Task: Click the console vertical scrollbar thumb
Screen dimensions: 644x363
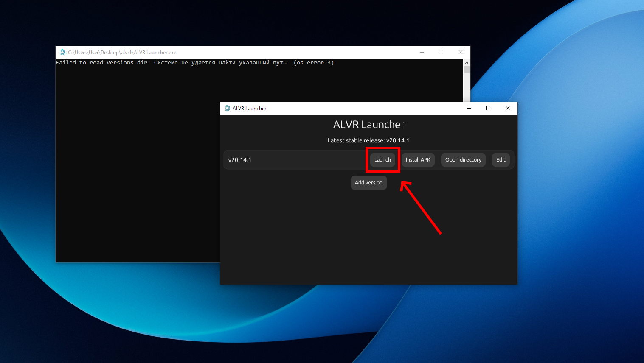Action: 467,70
